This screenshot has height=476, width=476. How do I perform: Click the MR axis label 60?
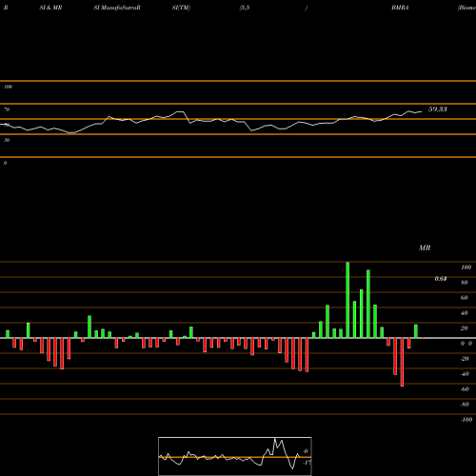[x=465, y=298]
